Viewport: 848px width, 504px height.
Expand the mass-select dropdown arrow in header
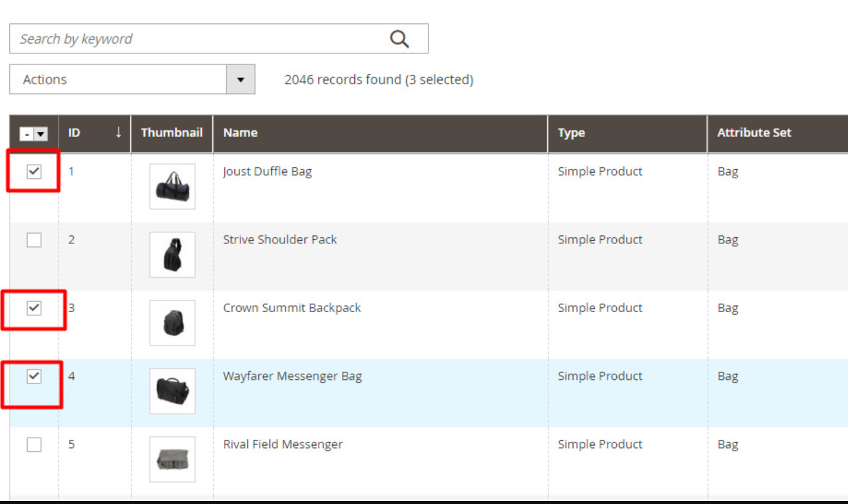coord(41,134)
